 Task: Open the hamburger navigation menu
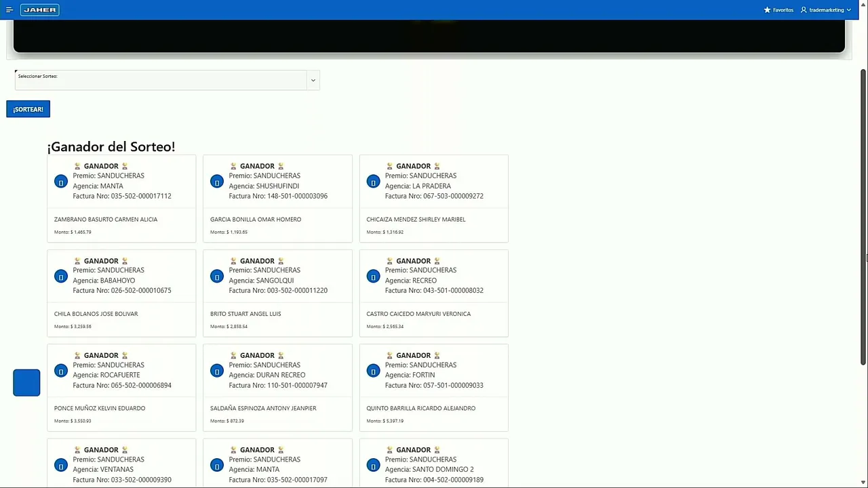click(9, 9)
